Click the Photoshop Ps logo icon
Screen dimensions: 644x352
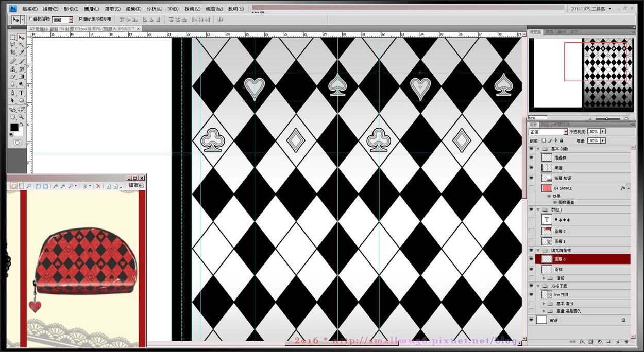click(x=13, y=9)
